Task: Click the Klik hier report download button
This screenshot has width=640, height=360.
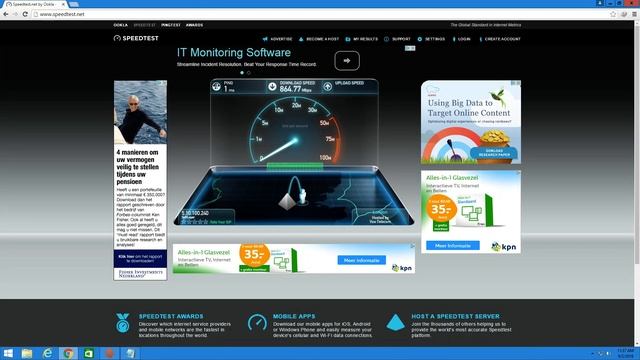Action: [140, 258]
